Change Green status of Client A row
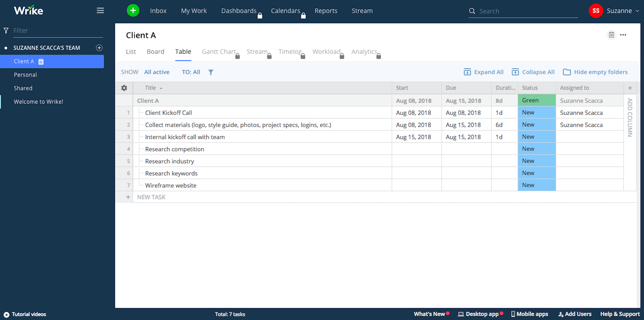The height and width of the screenshot is (320, 644). [537, 100]
